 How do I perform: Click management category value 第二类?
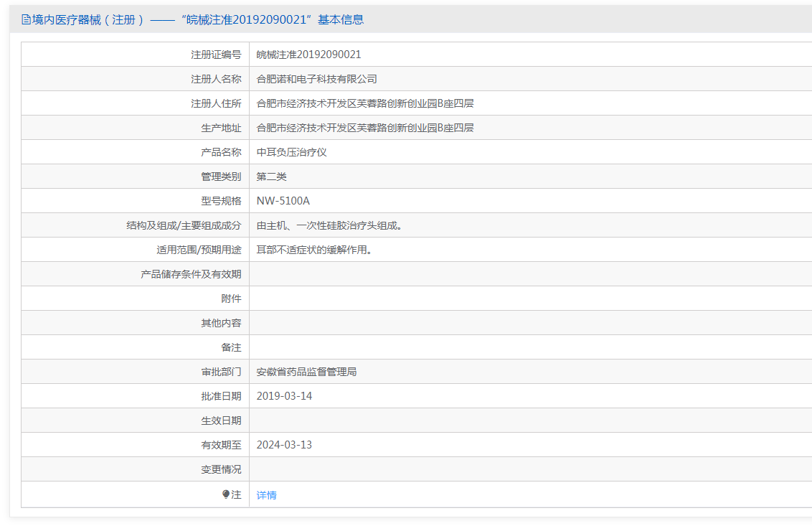(271, 177)
